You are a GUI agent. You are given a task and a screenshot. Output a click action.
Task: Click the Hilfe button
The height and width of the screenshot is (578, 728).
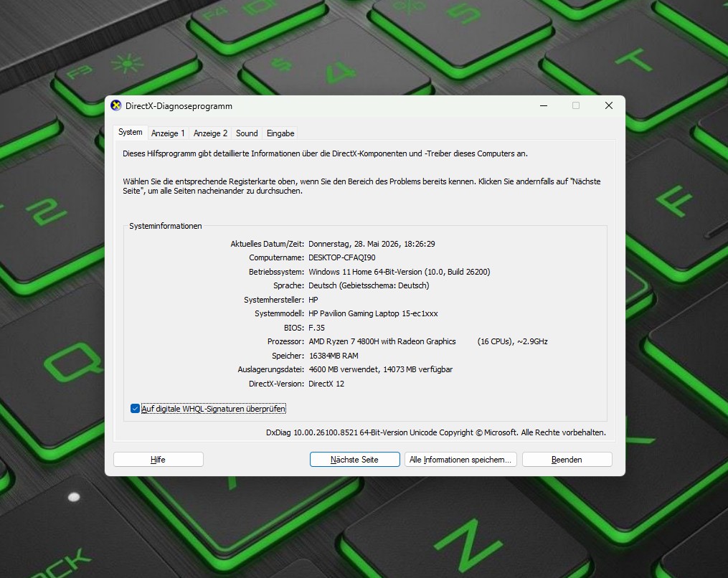click(159, 460)
